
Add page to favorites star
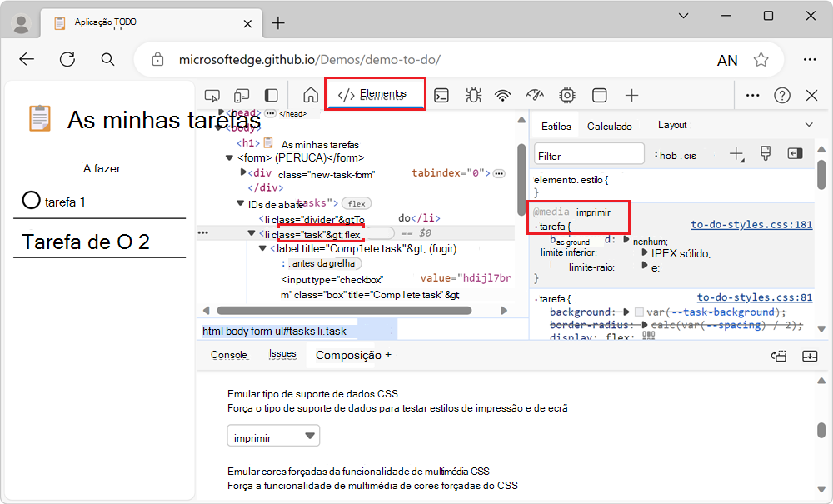[x=761, y=59]
